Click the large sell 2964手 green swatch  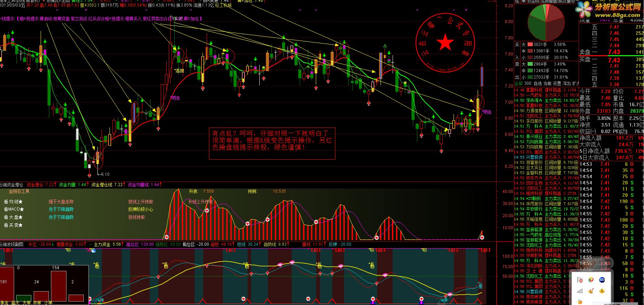[530, 64]
